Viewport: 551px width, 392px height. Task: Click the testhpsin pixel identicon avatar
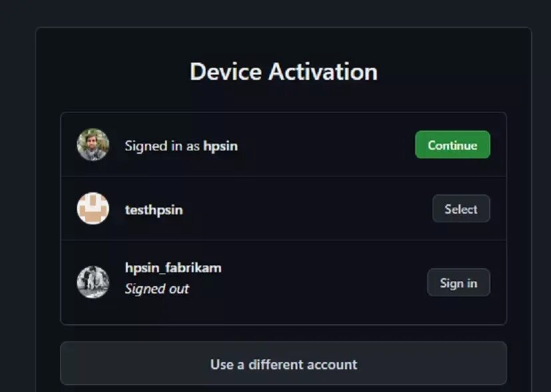point(93,208)
